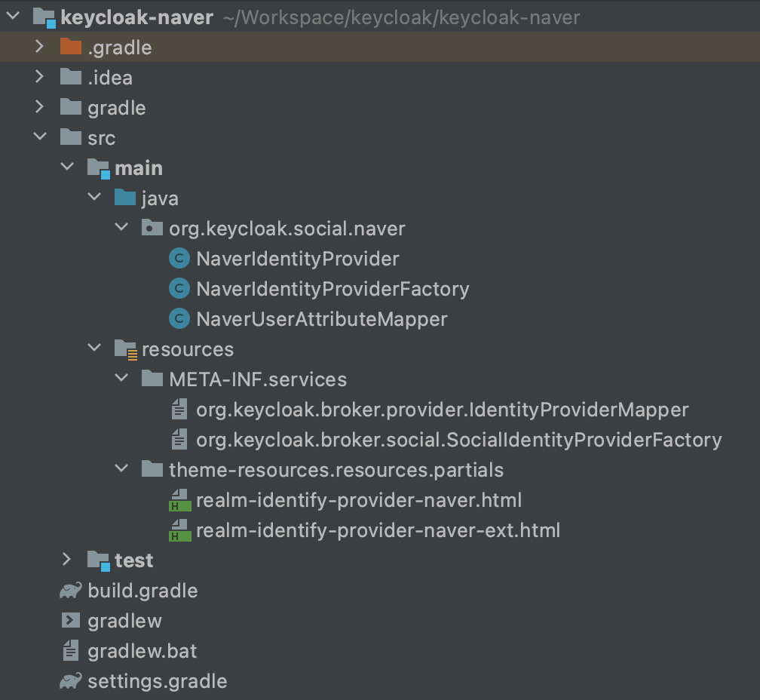
Task: Select the theme-resources.resources.partials folder
Action: pos(336,470)
